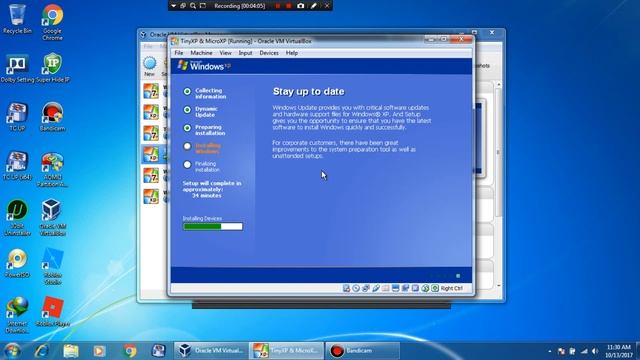
Task: Click the shared folders status icon
Action: click(x=386, y=288)
